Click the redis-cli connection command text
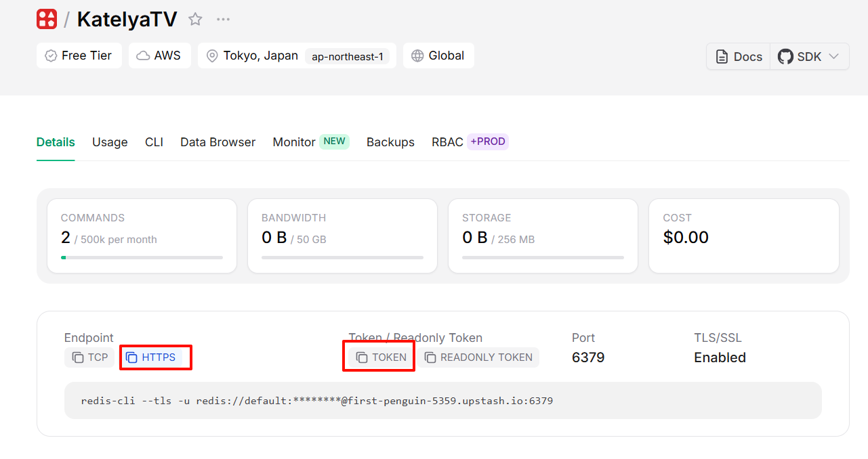The height and width of the screenshot is (459, 868). coord(316,401)
